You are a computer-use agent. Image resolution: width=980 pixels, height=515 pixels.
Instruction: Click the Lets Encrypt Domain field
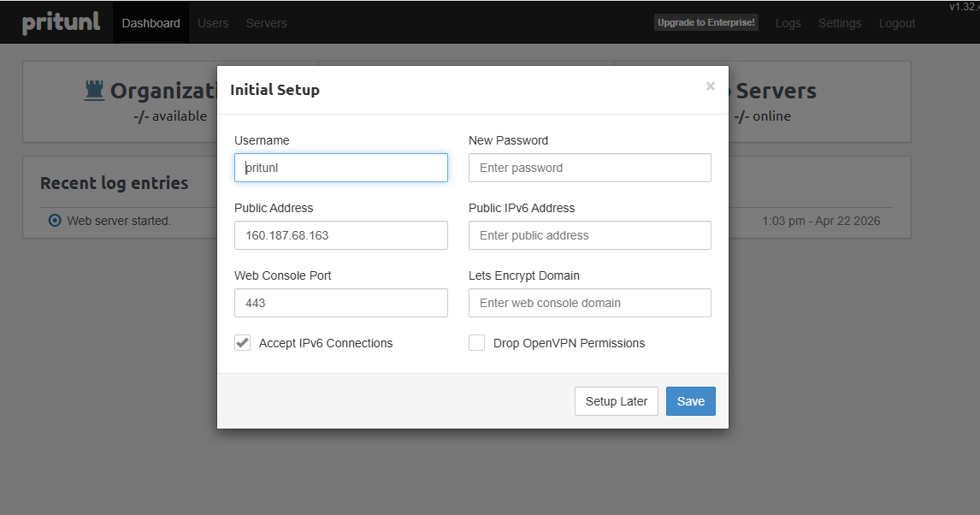click(590, 303)
